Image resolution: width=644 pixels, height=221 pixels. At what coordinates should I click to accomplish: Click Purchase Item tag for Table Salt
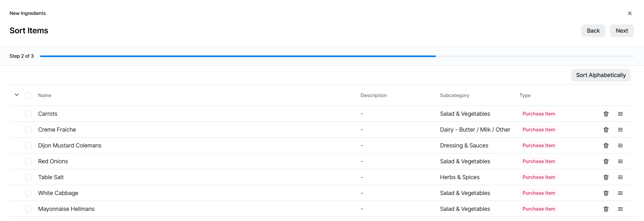539,177
